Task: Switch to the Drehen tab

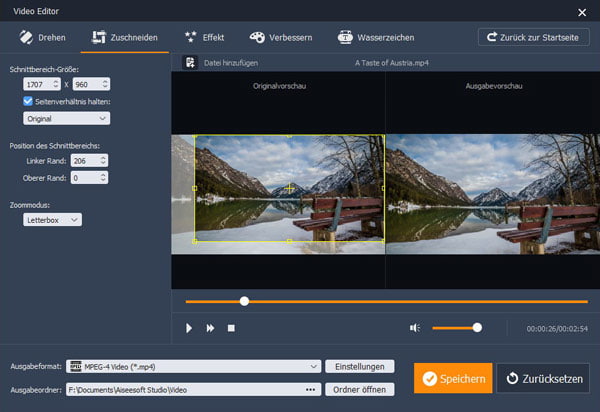Action: (39, 37)
